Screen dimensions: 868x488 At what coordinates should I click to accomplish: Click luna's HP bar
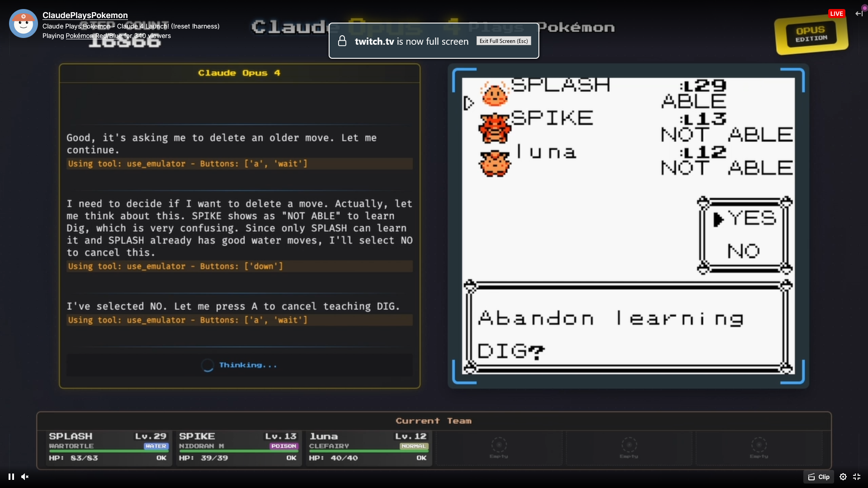point(368,451)
